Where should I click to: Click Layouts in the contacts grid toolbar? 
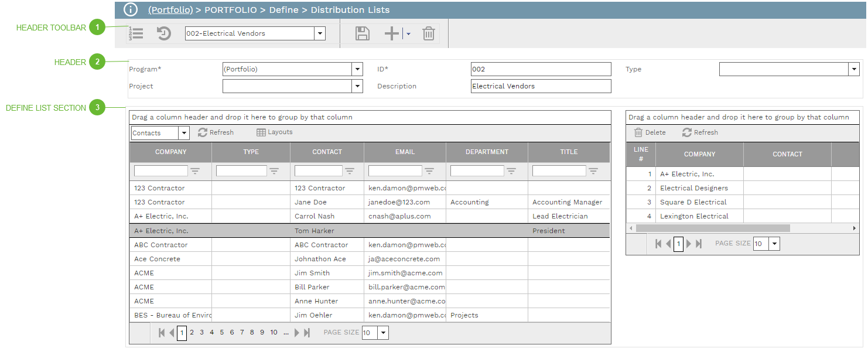(275, 132)
